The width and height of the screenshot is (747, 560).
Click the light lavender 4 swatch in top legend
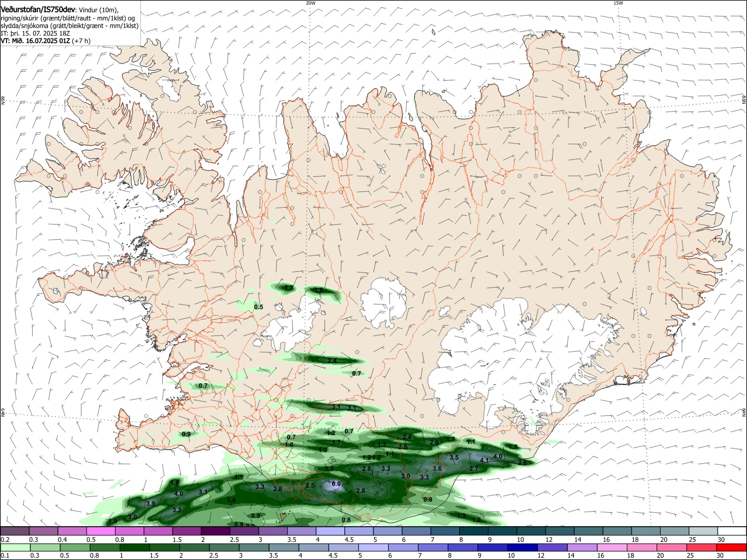pyautogui.click(x=329, y=531)
